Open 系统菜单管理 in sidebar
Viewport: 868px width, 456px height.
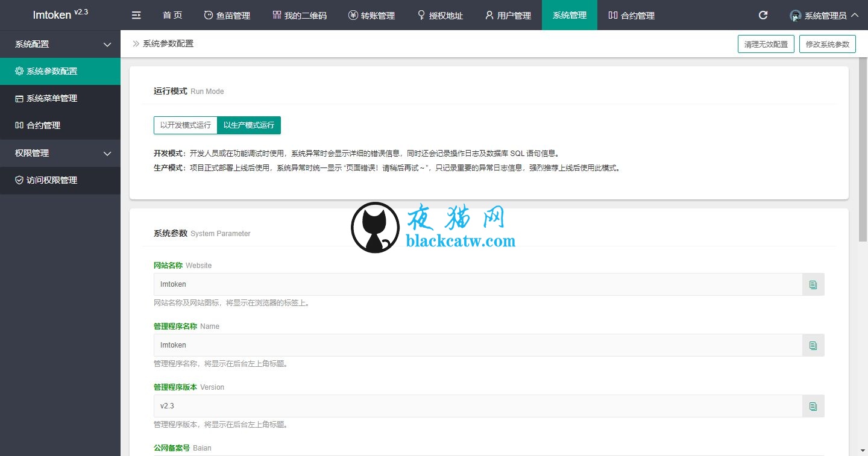(60, 98)
